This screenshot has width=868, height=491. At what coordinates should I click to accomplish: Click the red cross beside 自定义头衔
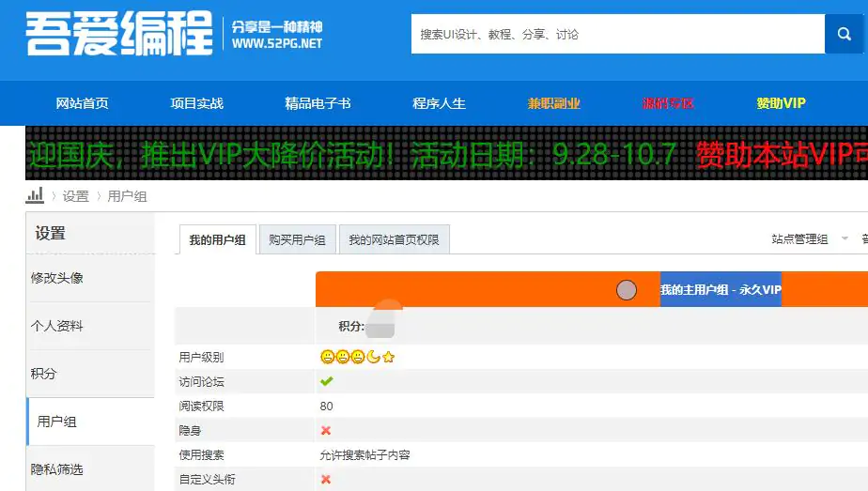pos(326,480)
